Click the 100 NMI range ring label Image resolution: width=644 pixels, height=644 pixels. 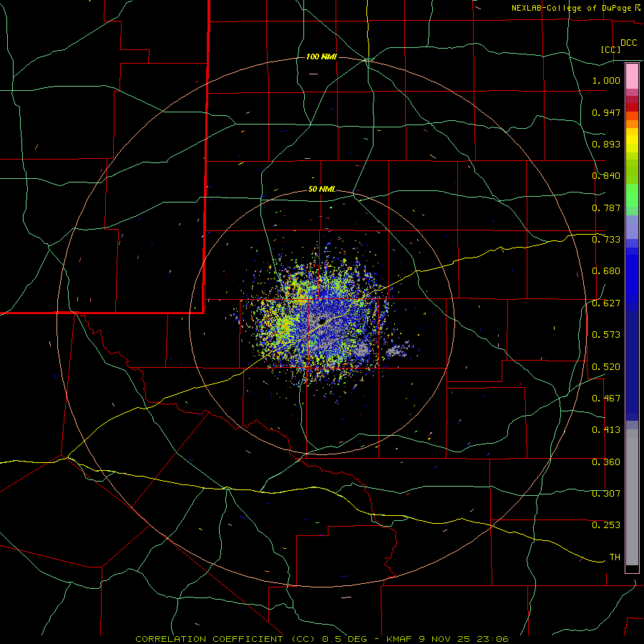pyautogui.click(x=321, y=57)
